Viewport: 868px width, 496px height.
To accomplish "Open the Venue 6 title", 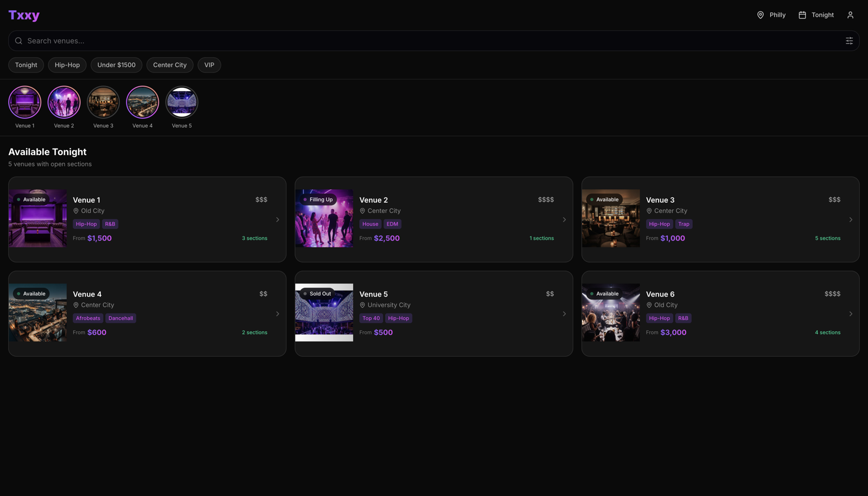I will 660,294.
